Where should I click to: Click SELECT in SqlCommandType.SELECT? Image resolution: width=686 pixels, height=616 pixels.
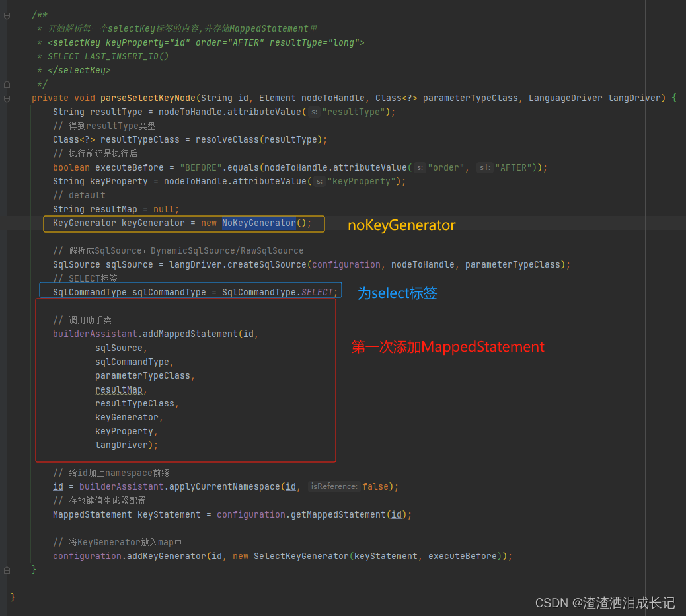click(317, 292)
